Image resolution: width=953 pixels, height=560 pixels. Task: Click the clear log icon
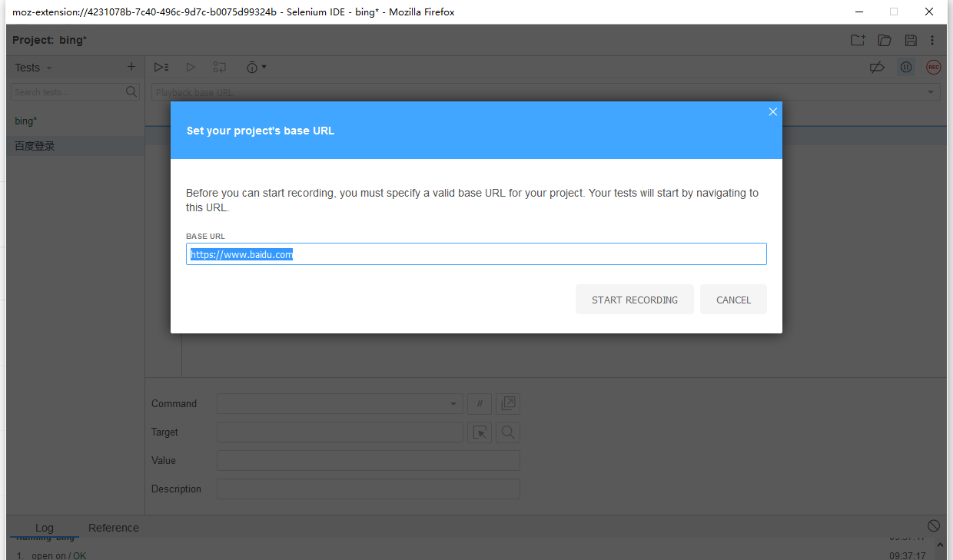(x=934, y=526)
